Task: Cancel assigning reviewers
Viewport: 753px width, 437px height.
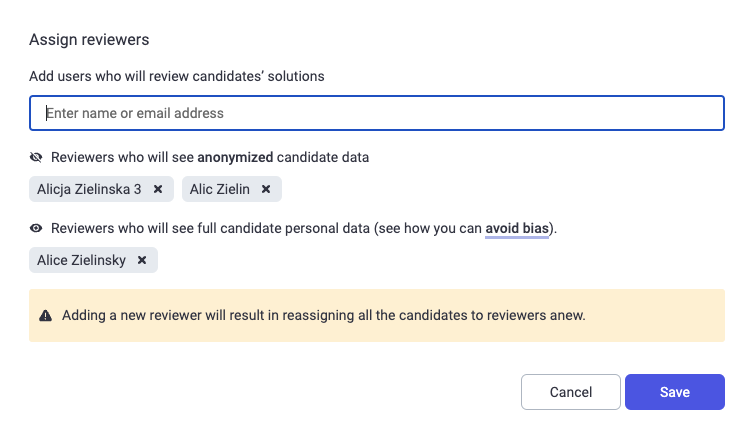Action: pos(571,392)
